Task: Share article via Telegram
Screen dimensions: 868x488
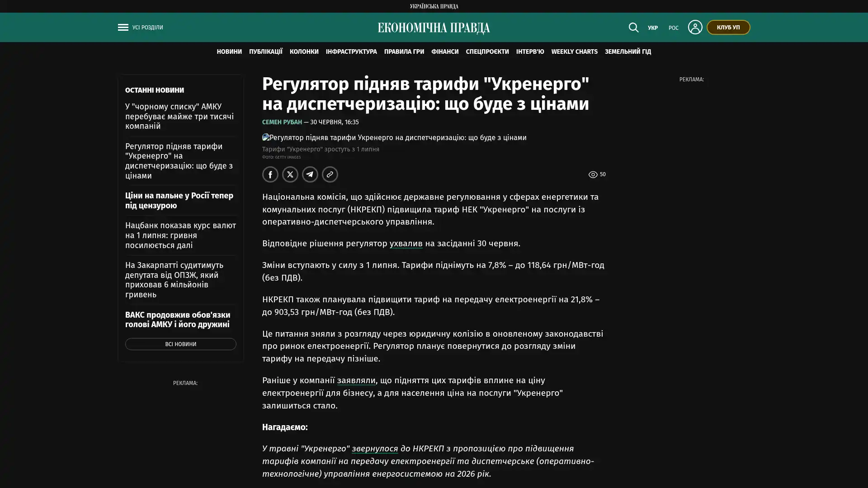Action: pyautogui.click(x=310, y=174)
